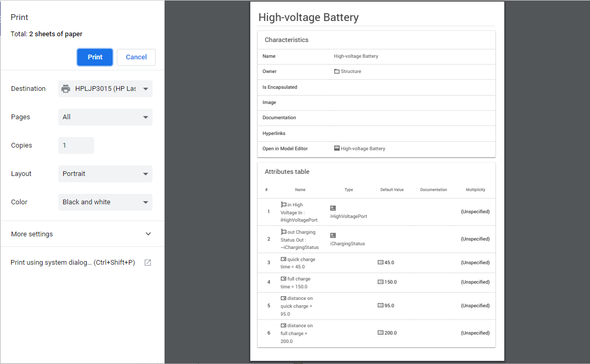Click the Copies number field
The width and height of the screenshot is (590, 364).
pyautogui.click(x=76, y=145)
